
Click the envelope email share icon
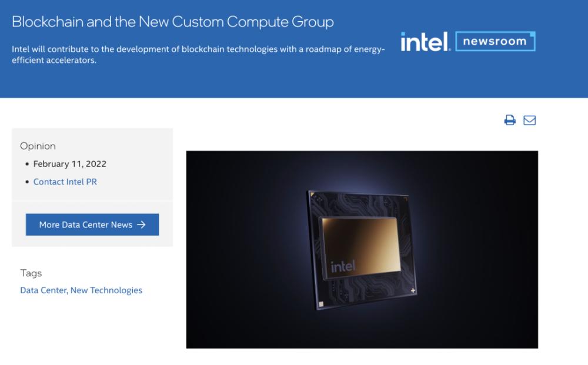pyautogui.click(x=530, y=120)
